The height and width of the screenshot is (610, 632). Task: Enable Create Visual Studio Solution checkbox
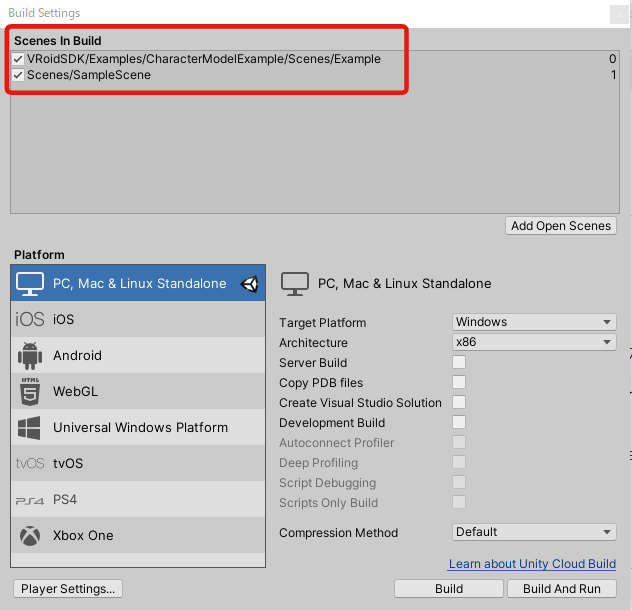coord(459,402)
